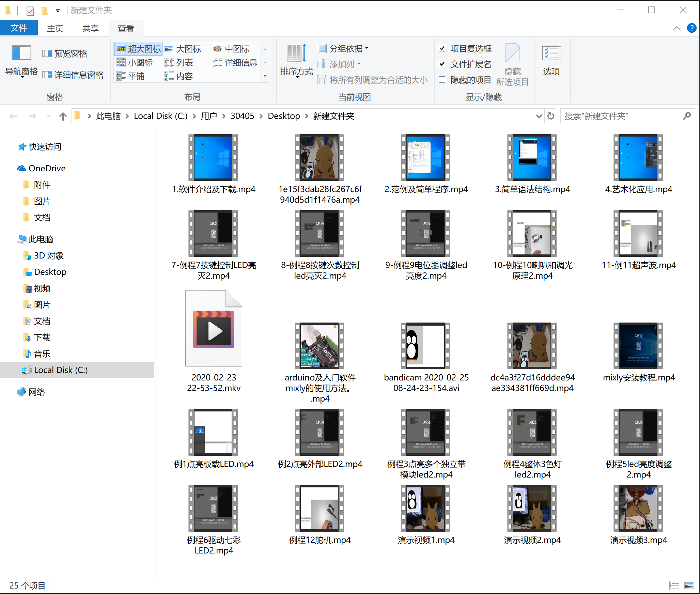Click the Up one level arrow
The width and height of the screenshot is (700, 594).
[x=63, y=116]
